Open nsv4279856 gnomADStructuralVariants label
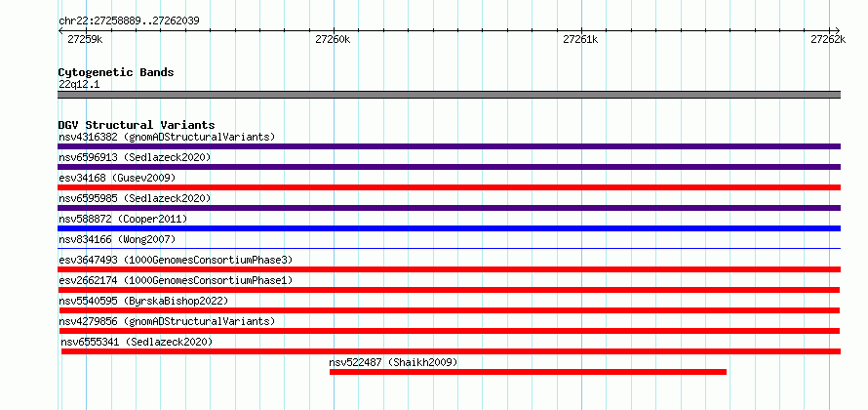This screenshot has height=410, width=868. click(x=167, y=321)
